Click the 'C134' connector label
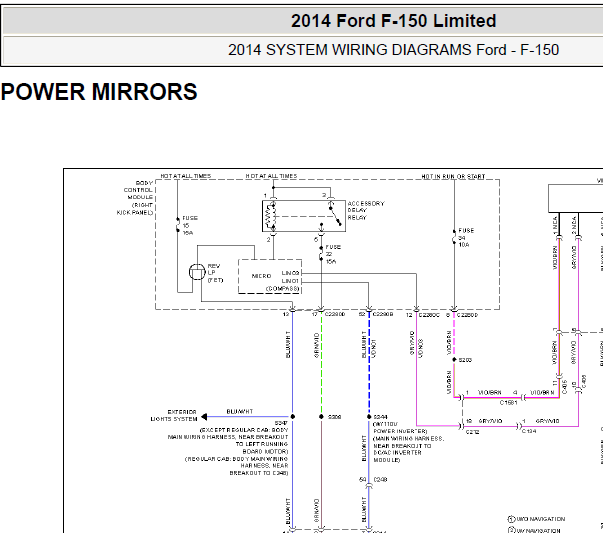Image resolution: width=603 pixels, height=533 pixels. [x=529, y=431]
